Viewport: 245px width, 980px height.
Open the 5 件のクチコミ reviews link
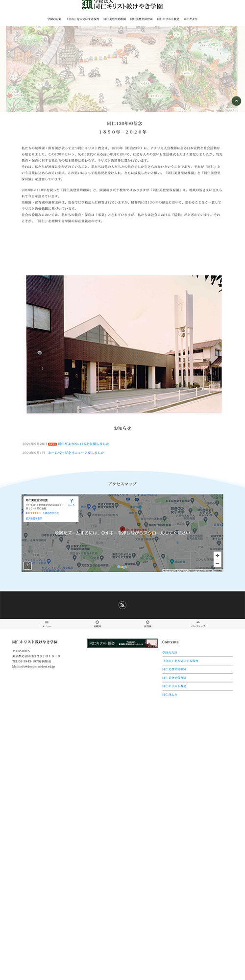(51, 513)
